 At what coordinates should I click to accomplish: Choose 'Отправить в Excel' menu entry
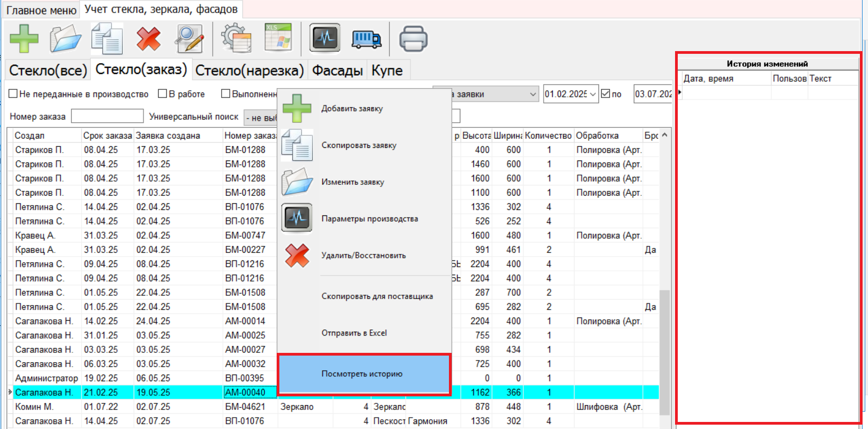[x=354, y=333]
